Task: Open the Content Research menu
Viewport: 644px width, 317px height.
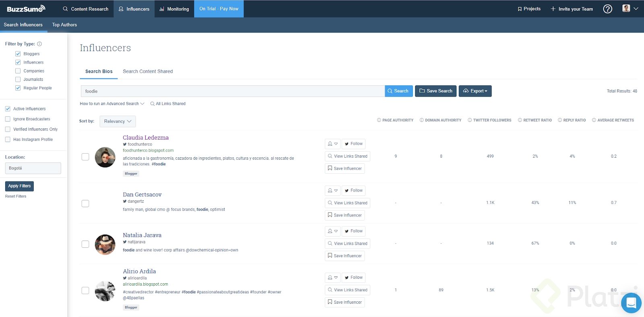Action: tap(86, 9)
